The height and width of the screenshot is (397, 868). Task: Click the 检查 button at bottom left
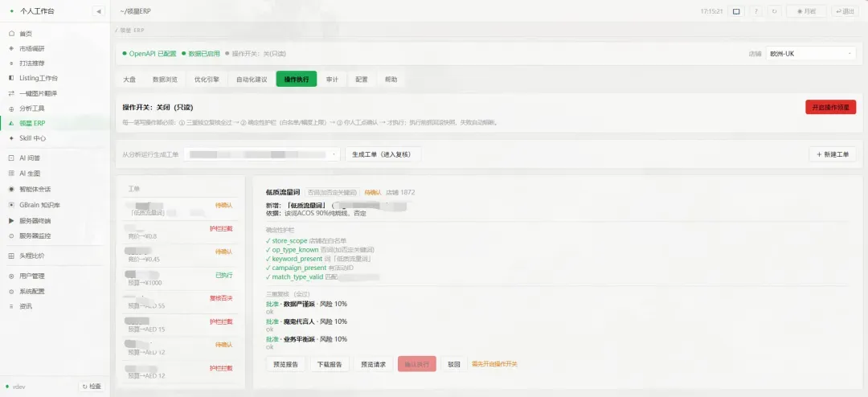[92, 387]
